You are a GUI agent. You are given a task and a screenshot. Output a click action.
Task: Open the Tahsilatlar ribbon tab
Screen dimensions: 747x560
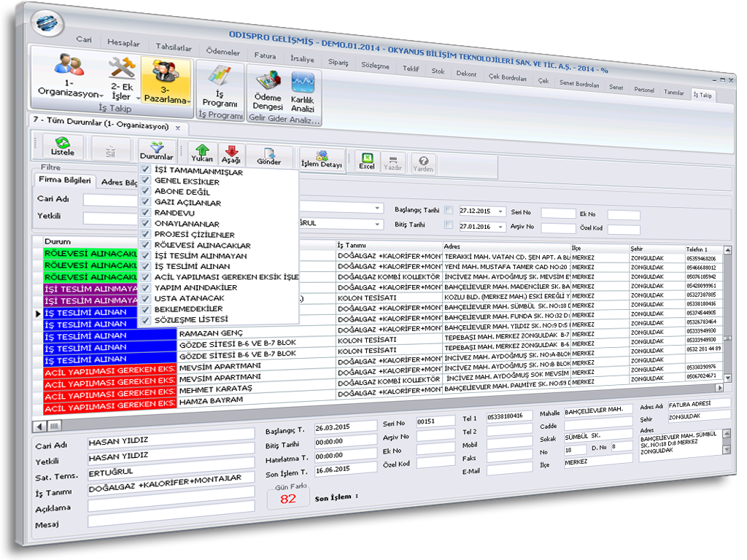174,47
